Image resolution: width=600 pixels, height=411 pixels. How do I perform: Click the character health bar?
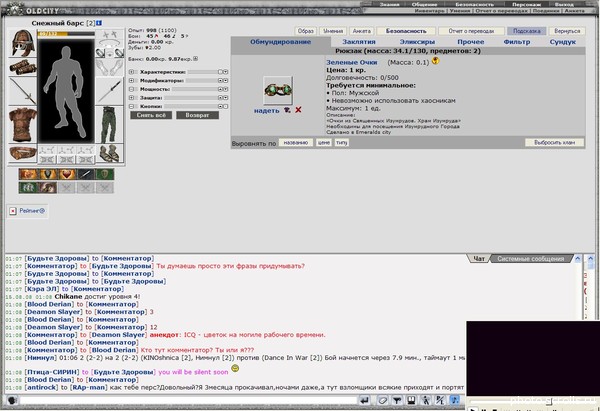tap(66, 34)
